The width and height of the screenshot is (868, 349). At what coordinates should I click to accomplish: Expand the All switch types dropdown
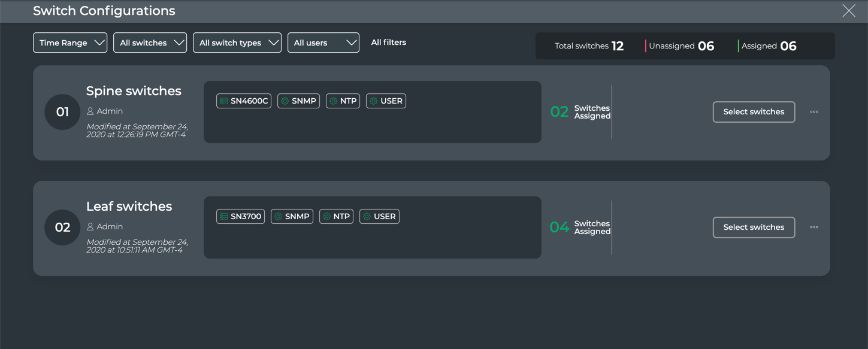237,43
